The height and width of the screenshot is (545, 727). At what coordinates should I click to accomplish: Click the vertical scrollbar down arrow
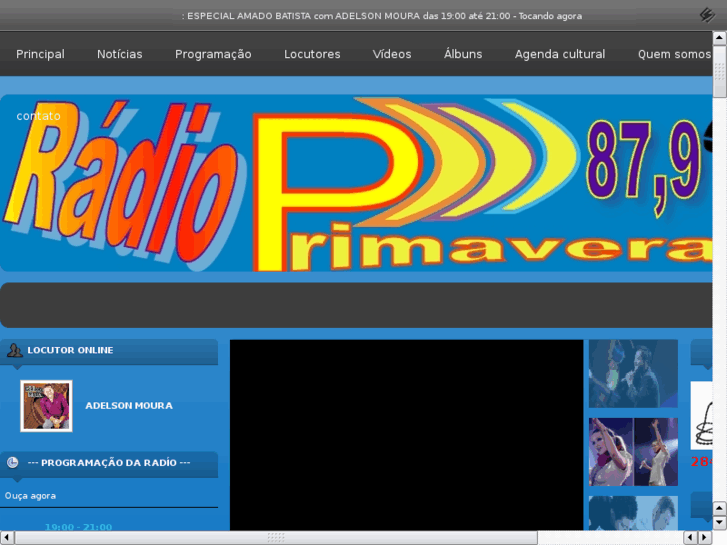pos(719,522)
